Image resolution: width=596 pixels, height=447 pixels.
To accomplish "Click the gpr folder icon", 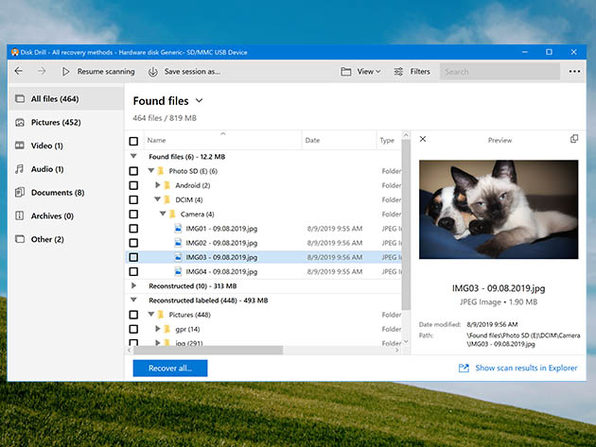I will [x=167, y=329].
